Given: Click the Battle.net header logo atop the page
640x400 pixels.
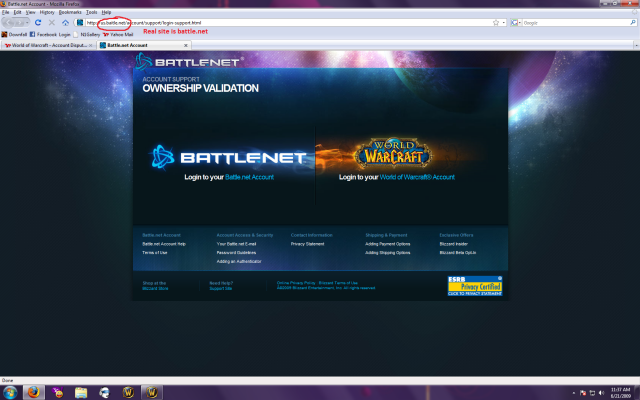Looking at the screenshot, I should [x=189, y=62].
